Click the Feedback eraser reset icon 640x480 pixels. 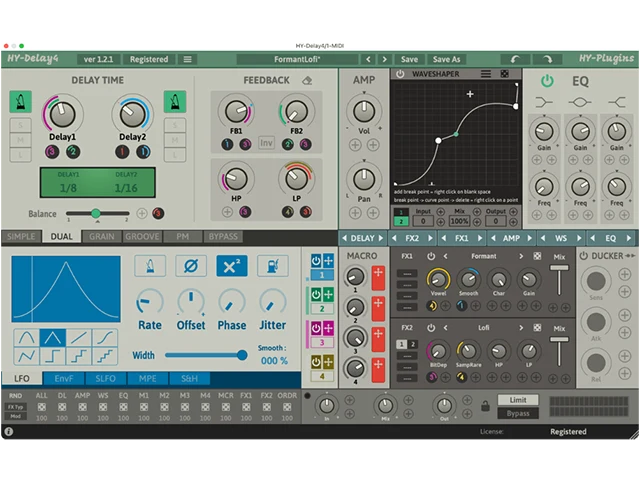pyautogui.click(x=307, y=80)
